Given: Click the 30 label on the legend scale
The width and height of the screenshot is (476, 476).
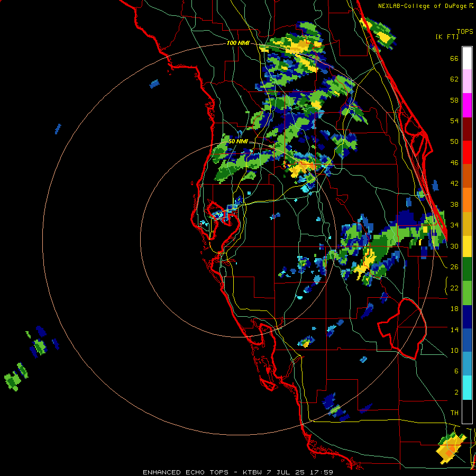Looking at the screenshot, I should [454, 246].
